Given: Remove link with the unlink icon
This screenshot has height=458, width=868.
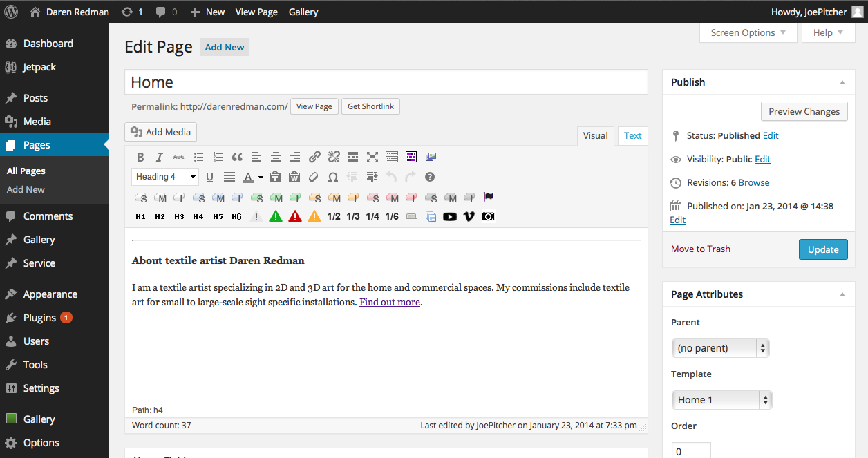Looking at the screenshot, I should [334, 157].
